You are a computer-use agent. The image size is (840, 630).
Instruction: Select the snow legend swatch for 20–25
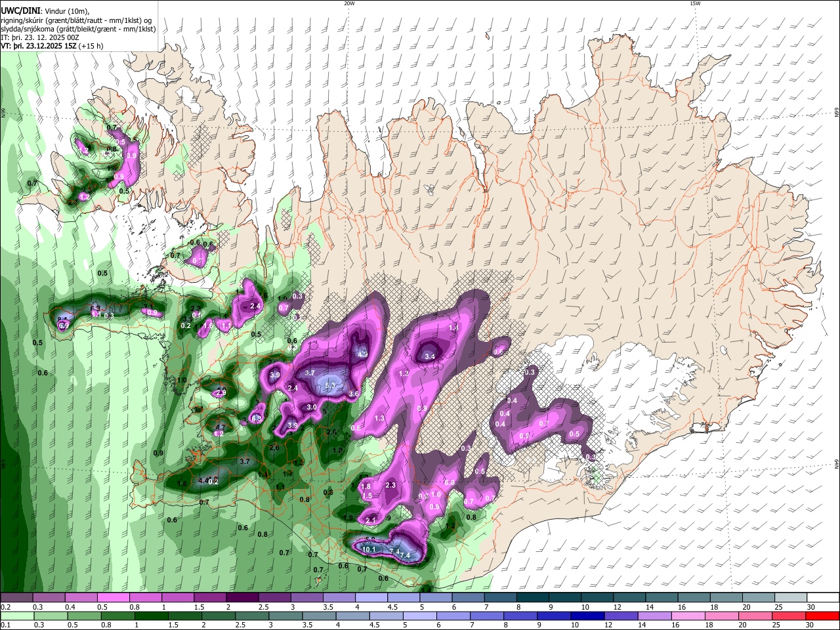(758, 597)
